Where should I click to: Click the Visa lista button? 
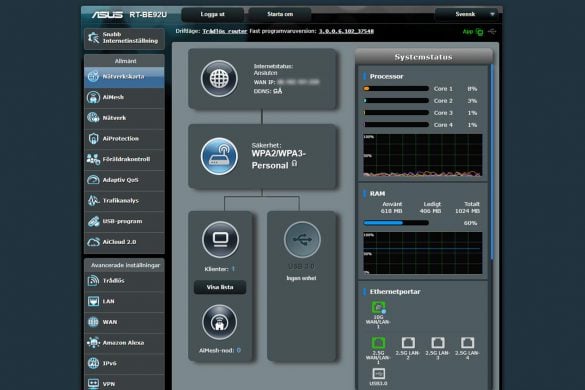point(220,287)
